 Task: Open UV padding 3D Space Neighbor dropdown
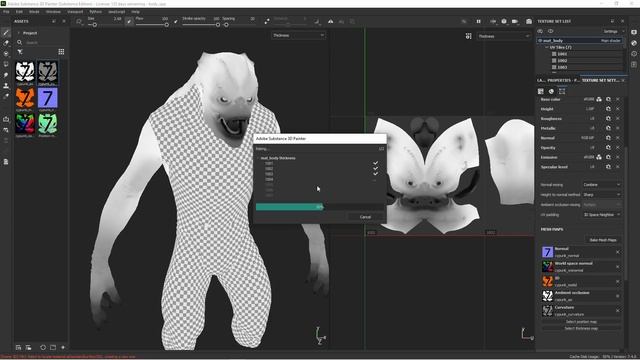tap(602, 215)
